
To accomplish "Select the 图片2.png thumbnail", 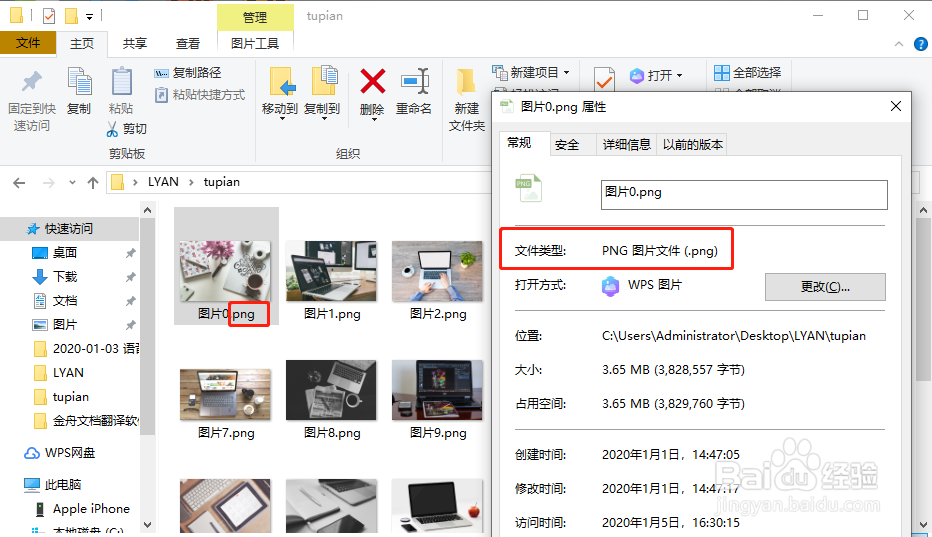I will click(x=437, y=271).
